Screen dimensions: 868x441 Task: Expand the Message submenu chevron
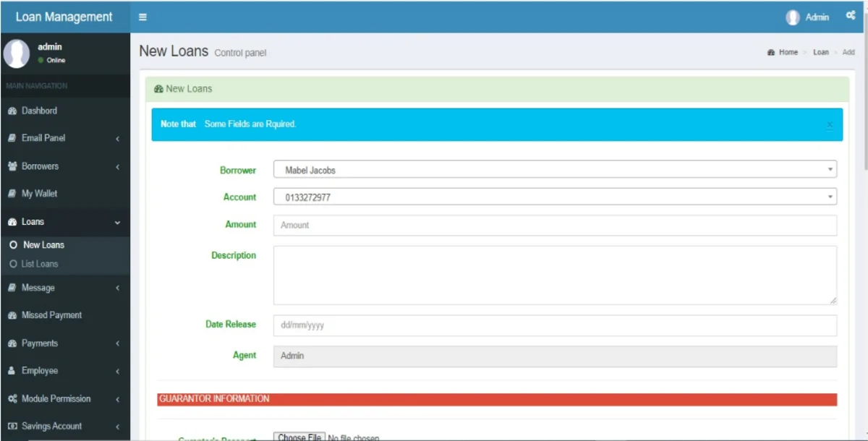(117, 288)
